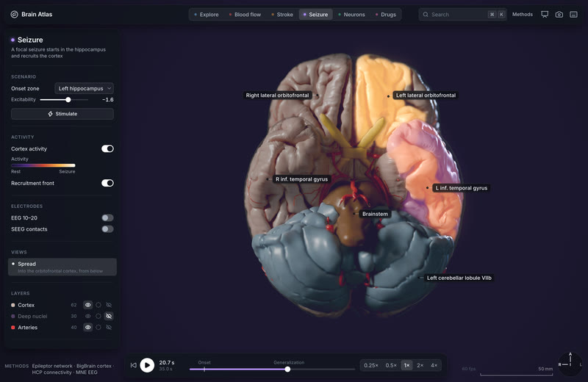Screen dimensions: 588x382
Task: Open the keyboard shortcuts icon
Action: (x=574, y=14)
